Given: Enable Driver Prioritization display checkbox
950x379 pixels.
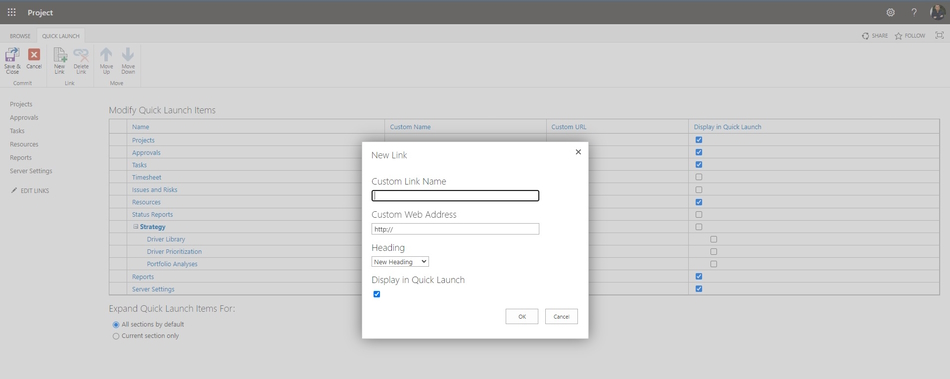Looking at the screenshot, I should (x=713, y=251).
